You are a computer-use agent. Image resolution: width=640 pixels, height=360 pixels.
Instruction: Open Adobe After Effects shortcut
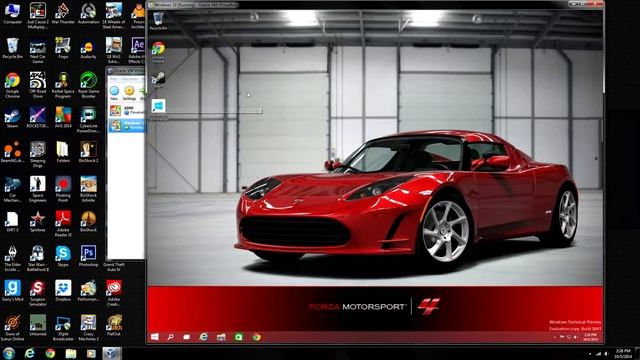coord(138,51)
